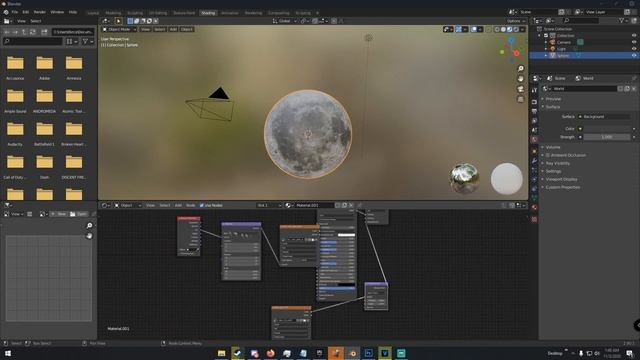Screen dimensions: 640x360
Task: Click the world Color swatch field
Action: (x=607, y=129)
